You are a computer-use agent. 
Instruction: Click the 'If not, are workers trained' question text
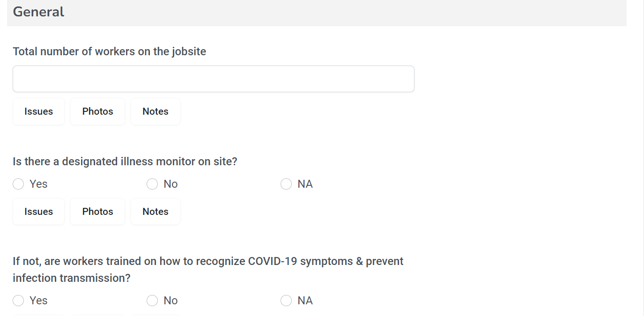click(x=207, y=261)
